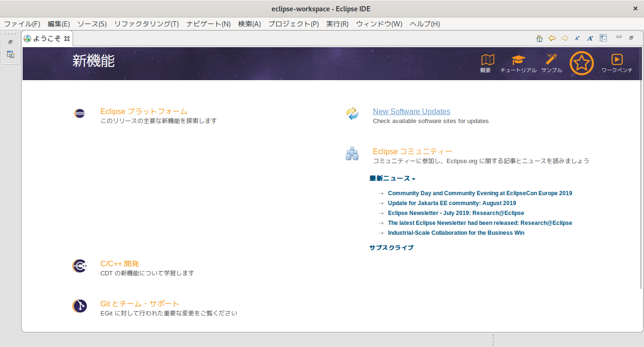This screenshot has height=347, width=644.
Task: Navigate back with the left arrow icon
Action: (552, 38)
